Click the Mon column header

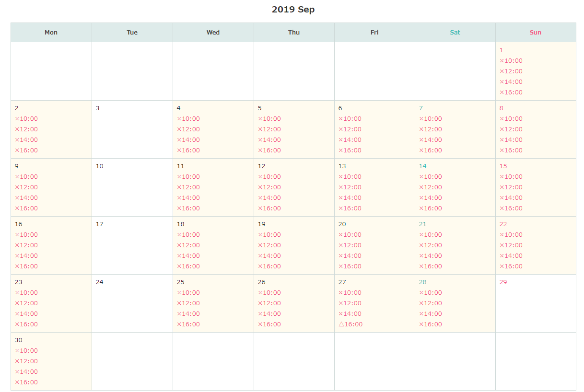click(x=51, y=33)
